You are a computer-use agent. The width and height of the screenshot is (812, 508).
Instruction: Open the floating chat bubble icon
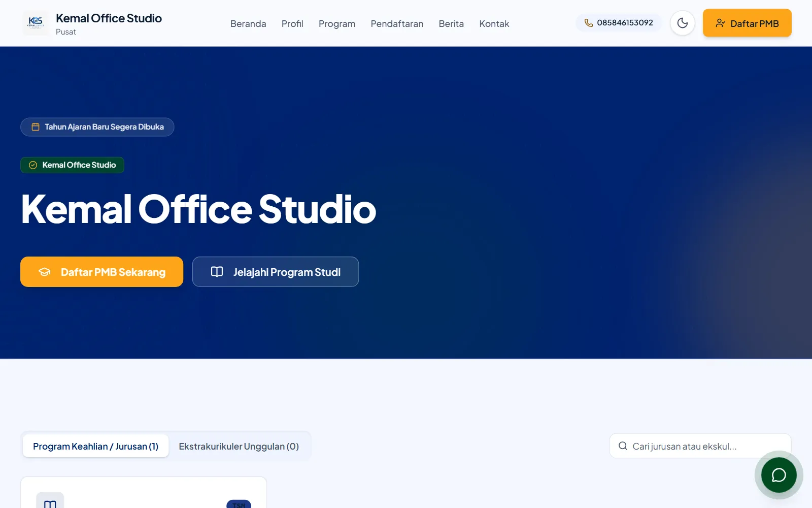point(779,475)
